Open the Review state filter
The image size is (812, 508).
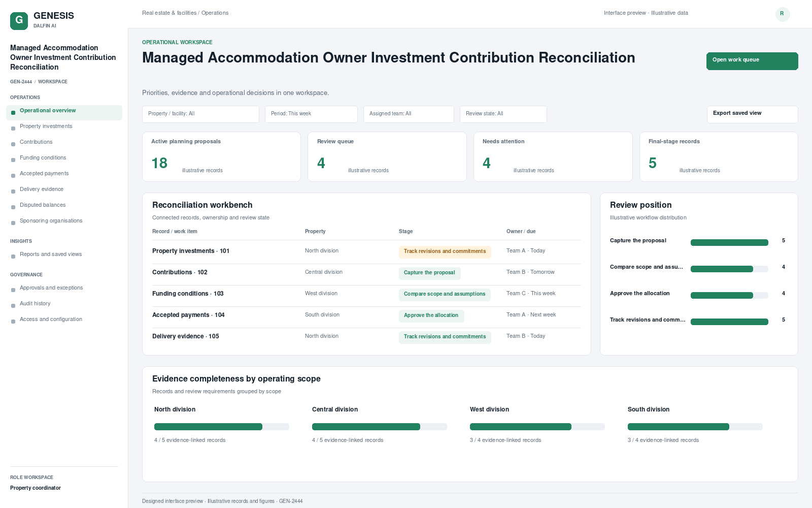click(x=503, y=114)
